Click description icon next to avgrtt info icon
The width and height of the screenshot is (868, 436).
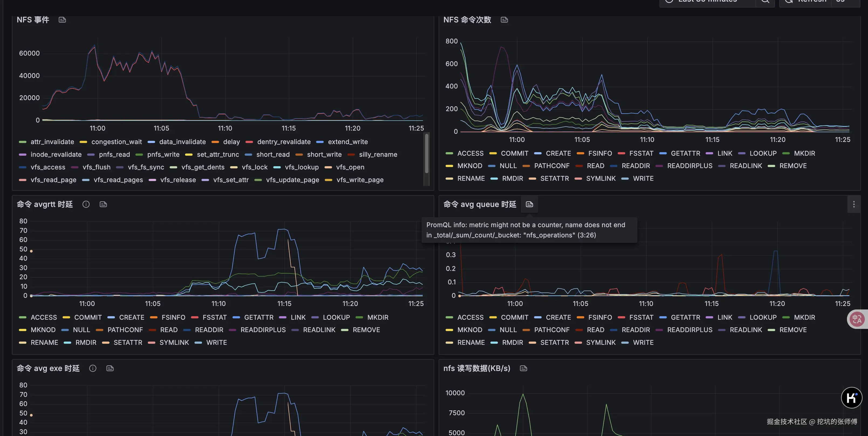click(103, 204)
